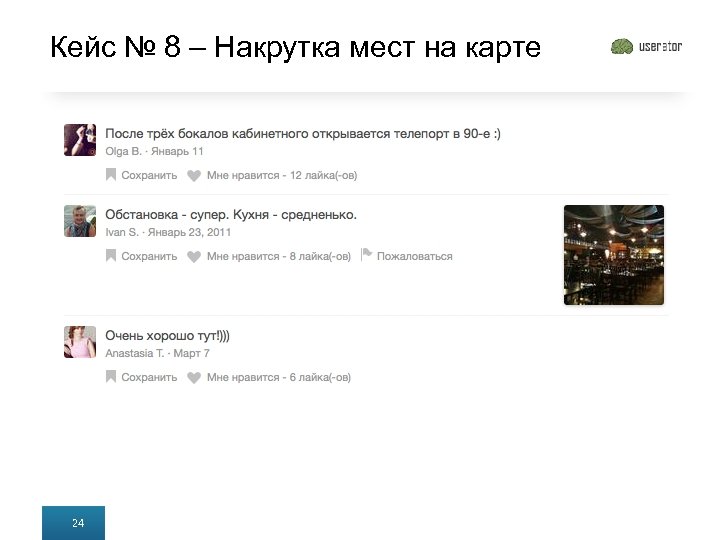Click the date Март 7

point(191,354)
